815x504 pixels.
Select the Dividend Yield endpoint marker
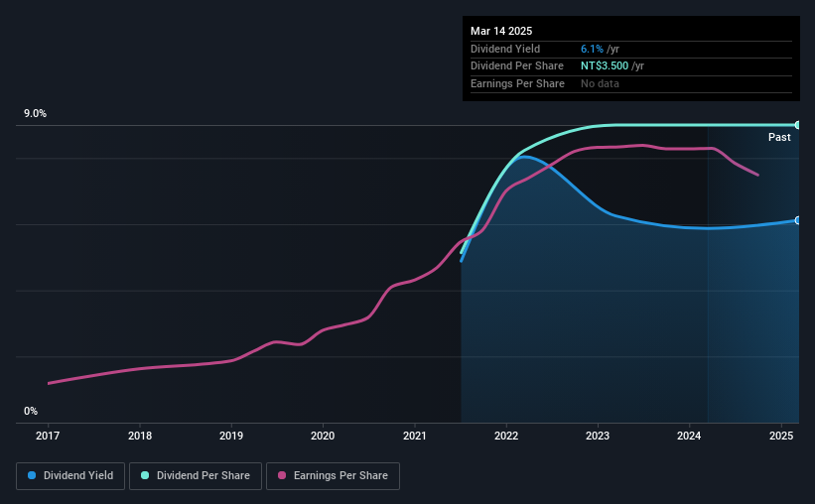pos(798,220)
